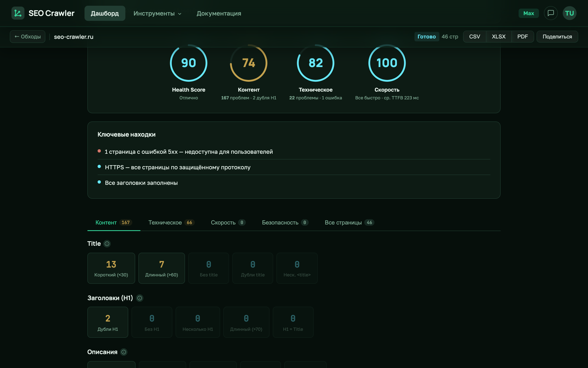Show the Заголовки (H1) info icon

pos(140,298)
